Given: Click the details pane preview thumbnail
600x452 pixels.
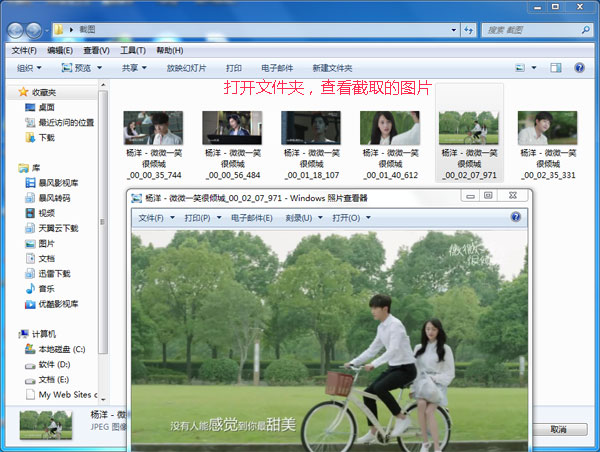Looking at the screenshot, I should tap(46, 425).
